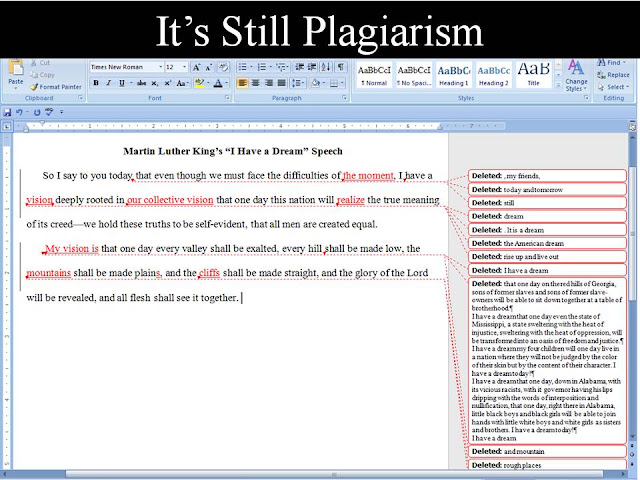The width and height of the screenshot is (640, 480).
Task: Open the Clipboard dialog launcher
Action: click(x=80, y=98)
